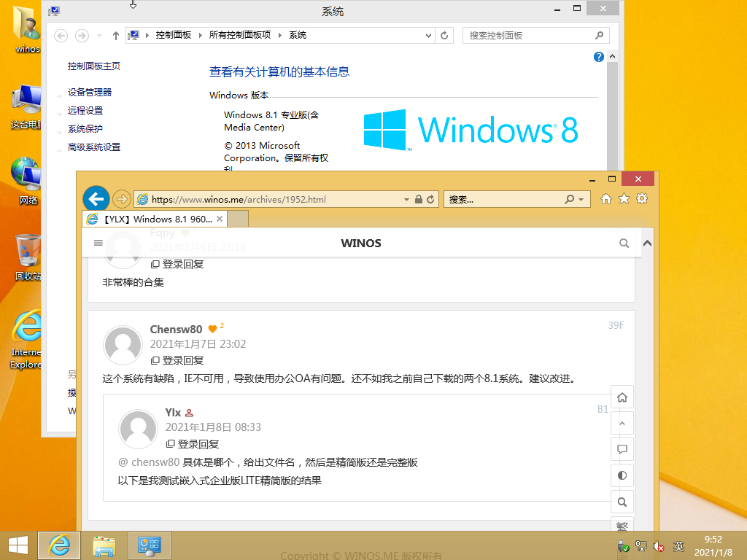Select the Network desktop icon
This screenshot has width=747, height=560.
point(27,181)
